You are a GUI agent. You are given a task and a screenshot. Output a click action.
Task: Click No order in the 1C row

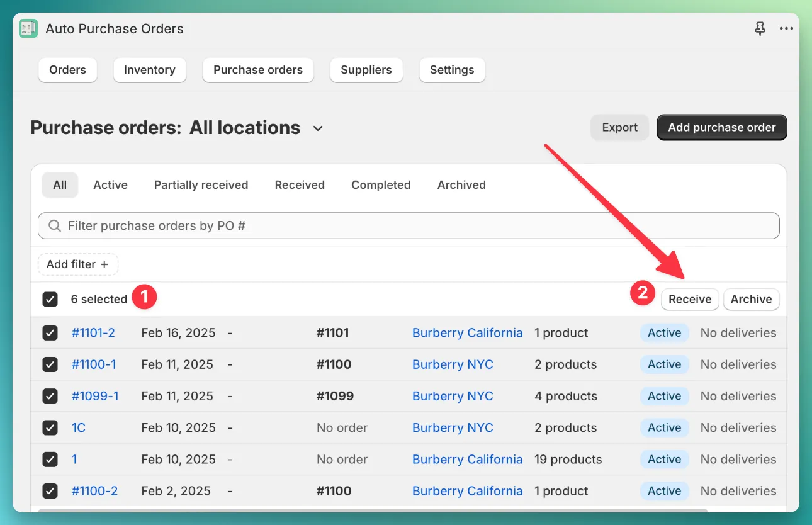[342, 427]
